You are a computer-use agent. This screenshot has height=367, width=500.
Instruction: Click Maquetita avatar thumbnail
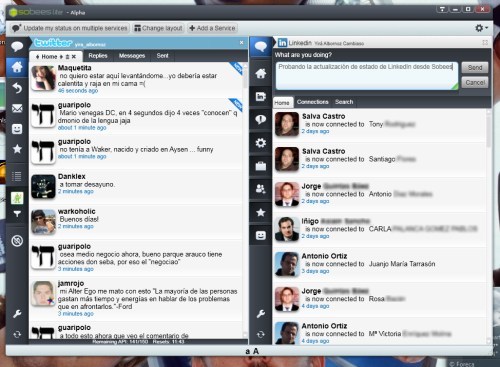point(43,78)
